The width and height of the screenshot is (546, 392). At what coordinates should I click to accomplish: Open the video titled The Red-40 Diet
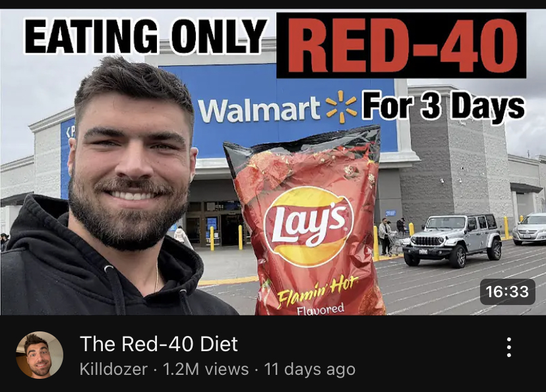pos(159,344)
